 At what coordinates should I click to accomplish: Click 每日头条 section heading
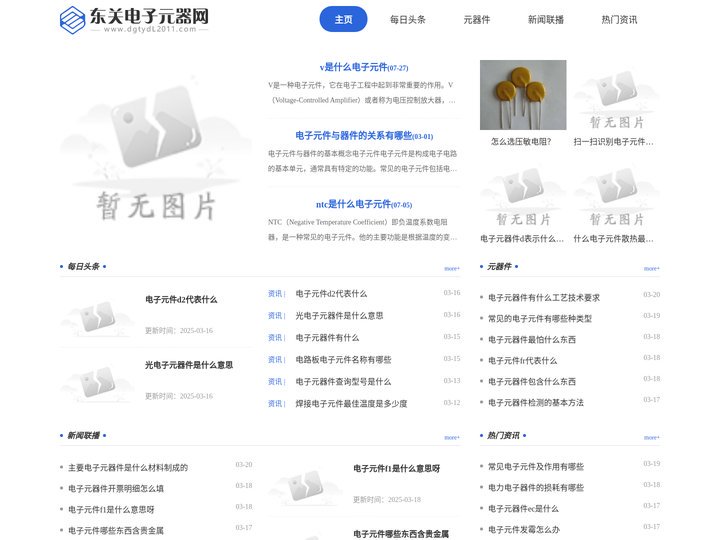[x=84, y=266]
